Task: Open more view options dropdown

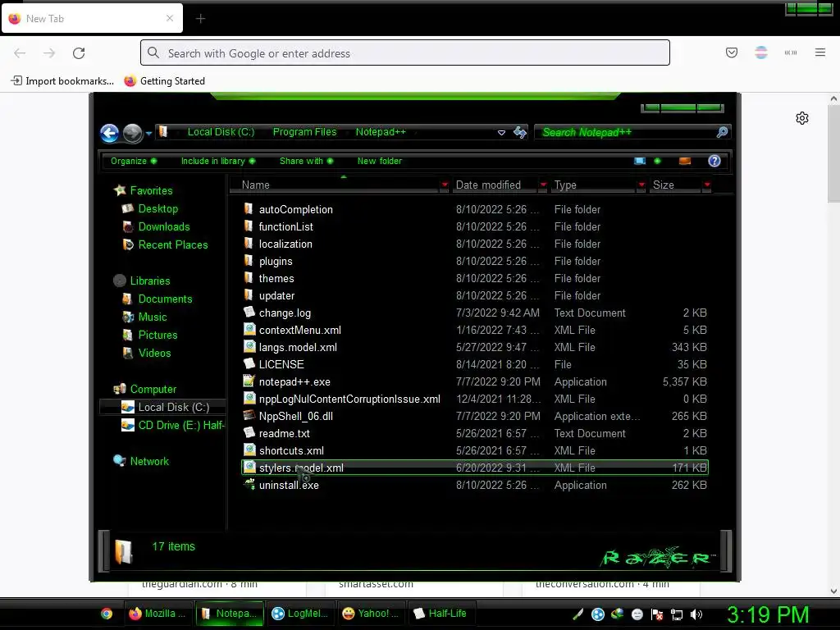Action: 657,161
